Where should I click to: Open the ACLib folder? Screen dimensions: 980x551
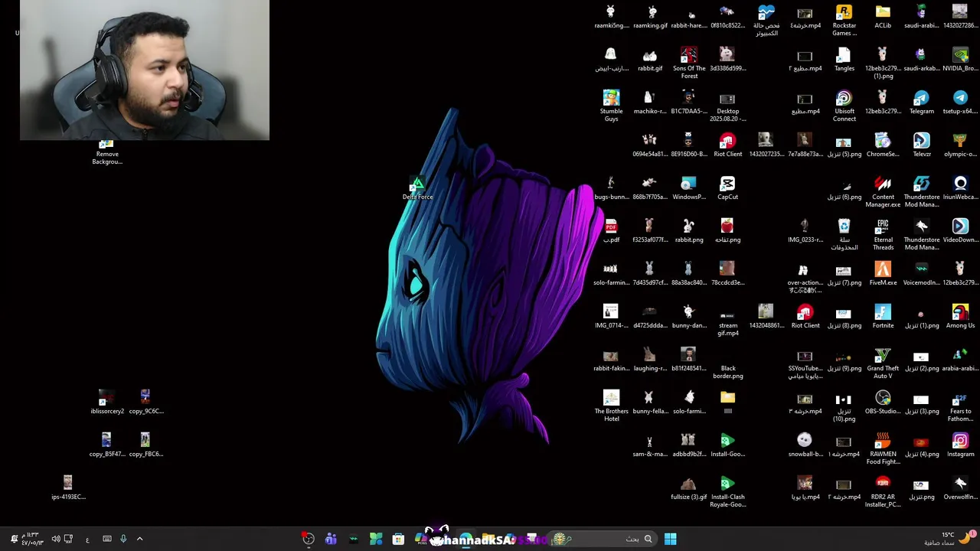(x=883, y=16)
